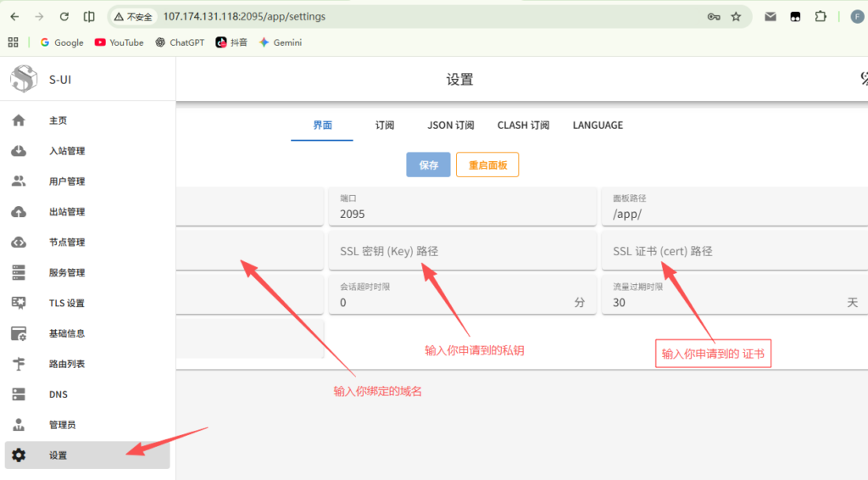
Task: Bookmark this page with the star icon
Action: (736, 16)
